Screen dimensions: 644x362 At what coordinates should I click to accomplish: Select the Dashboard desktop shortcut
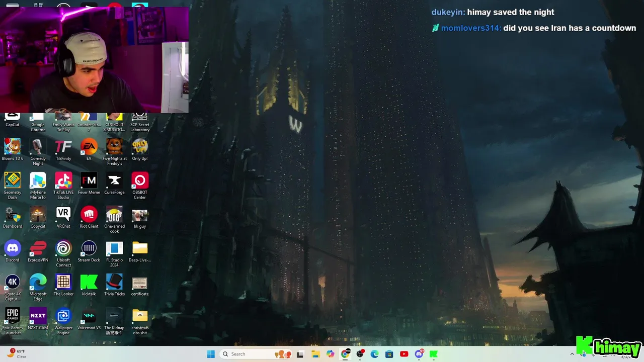(x=13, y=217)
